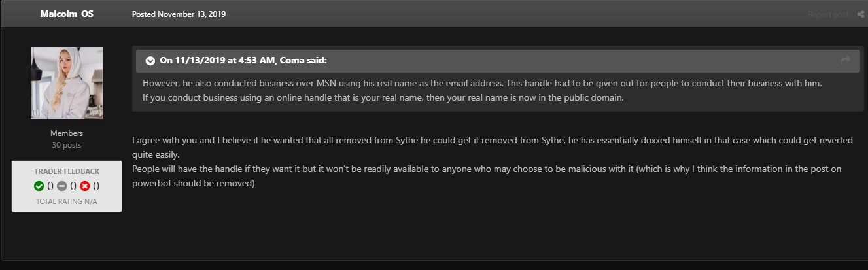
Task: Click the share icon beside Report post
Action: 860,14
